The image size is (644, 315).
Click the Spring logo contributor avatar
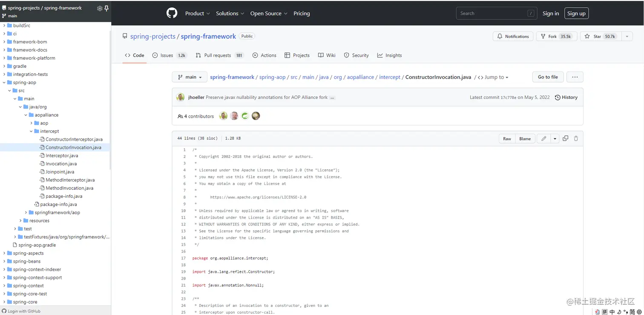click(245, 116)
